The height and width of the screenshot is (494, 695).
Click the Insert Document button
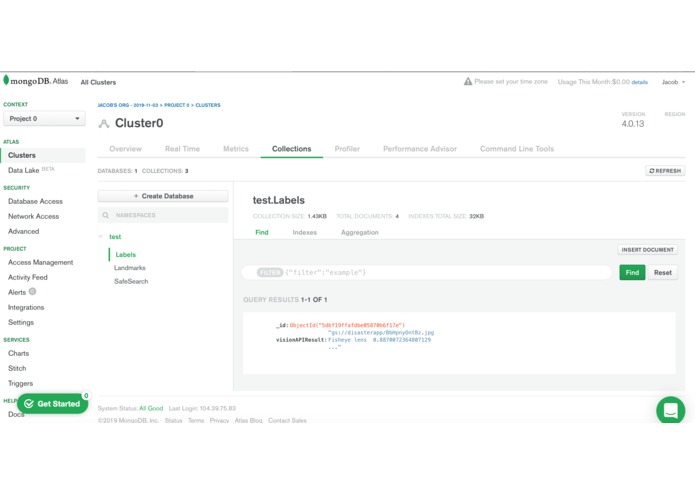(647, 250)
